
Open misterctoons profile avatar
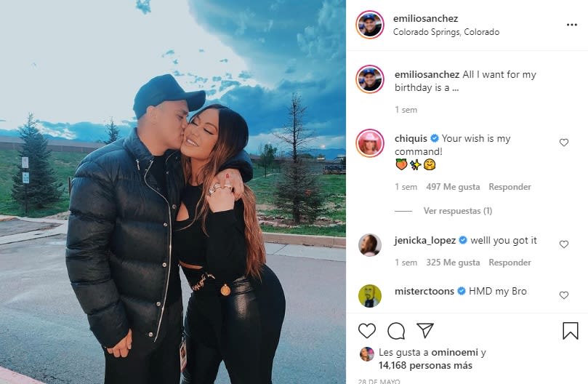370,296
